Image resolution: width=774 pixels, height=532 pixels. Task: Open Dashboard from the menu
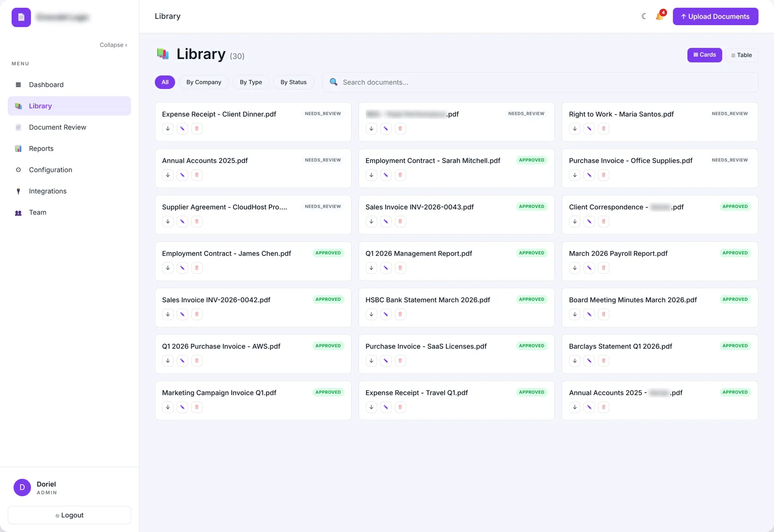(x=69, y=85)
